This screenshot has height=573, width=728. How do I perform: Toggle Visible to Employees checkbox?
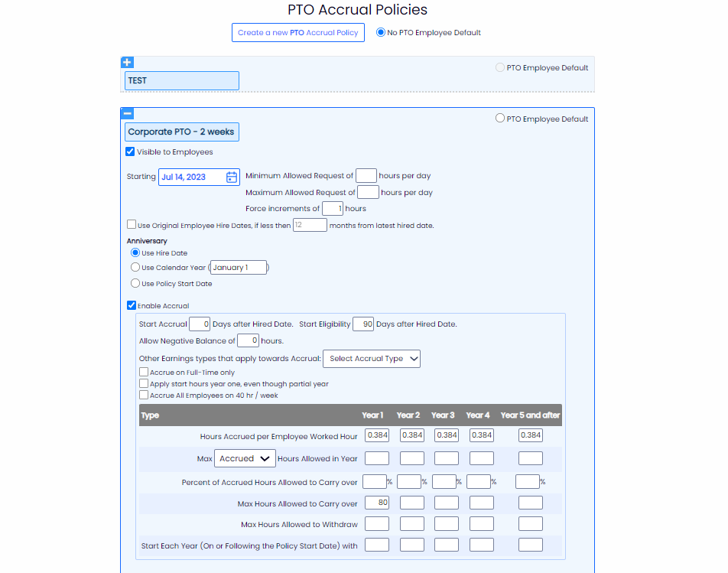click(130, 151)
